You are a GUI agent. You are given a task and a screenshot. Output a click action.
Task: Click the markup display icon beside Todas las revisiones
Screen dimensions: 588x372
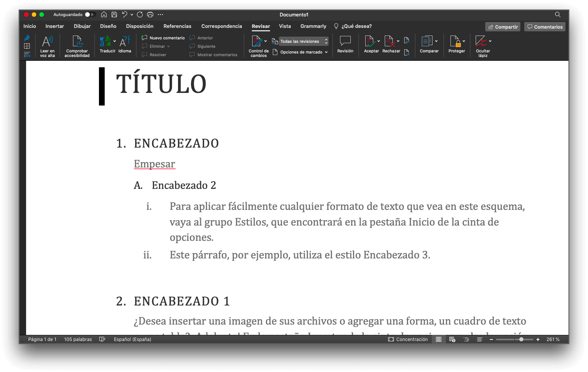point(275,41)
